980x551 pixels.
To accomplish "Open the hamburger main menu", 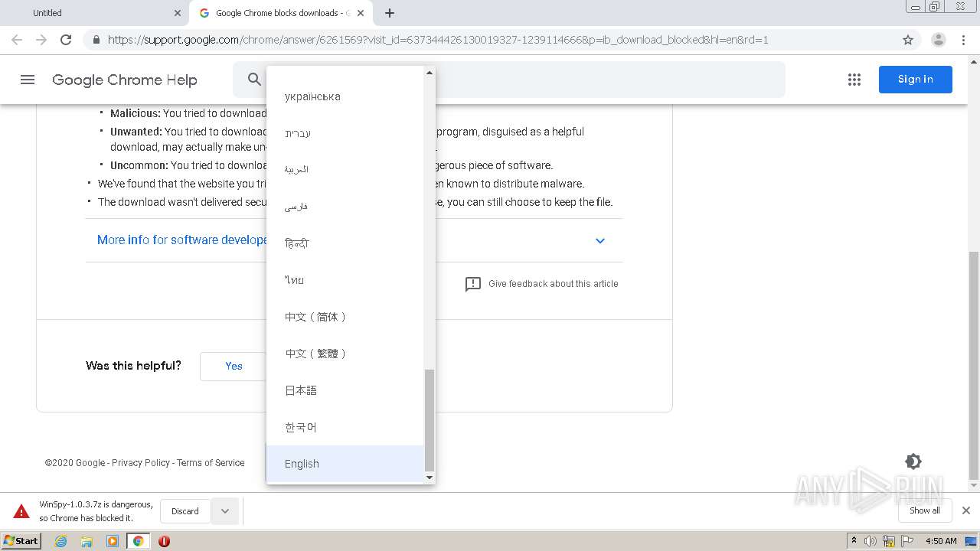I will [28, 80].
